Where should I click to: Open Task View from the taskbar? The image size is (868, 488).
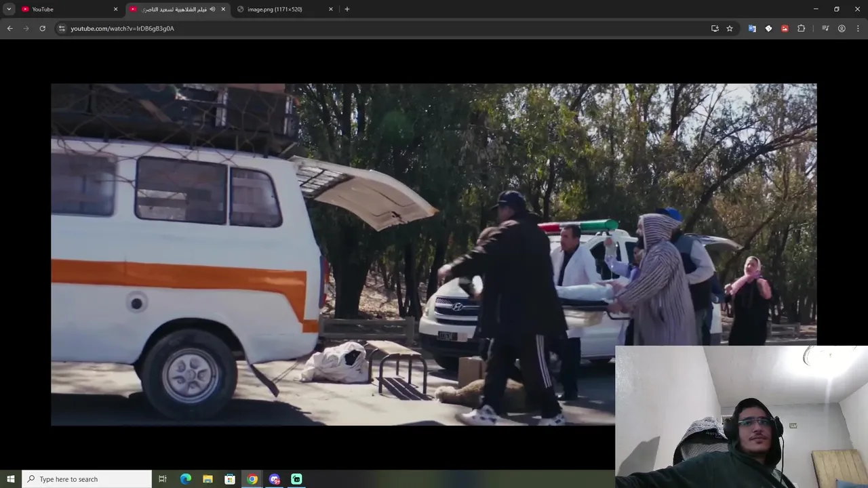coord(163,479)
